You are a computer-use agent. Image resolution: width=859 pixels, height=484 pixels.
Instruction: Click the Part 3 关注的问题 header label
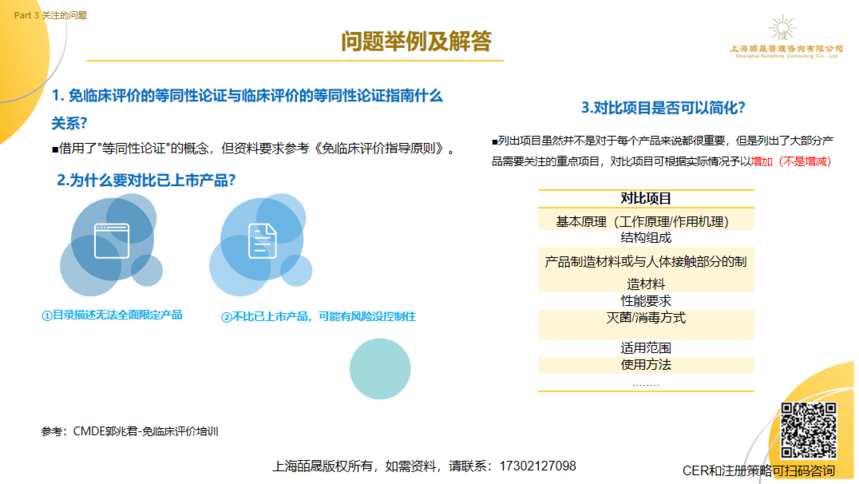[x=50, y=15]
